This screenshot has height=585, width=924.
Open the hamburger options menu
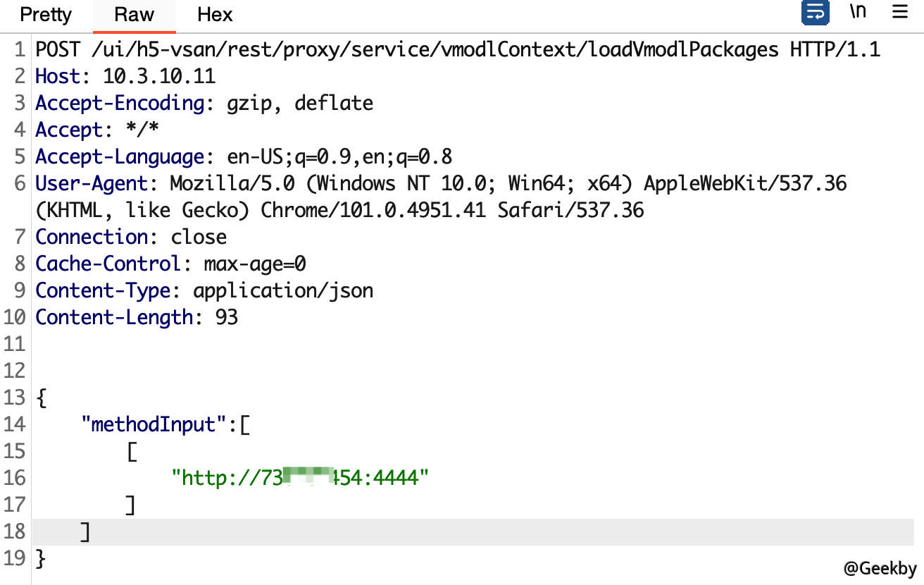(899, 13)
